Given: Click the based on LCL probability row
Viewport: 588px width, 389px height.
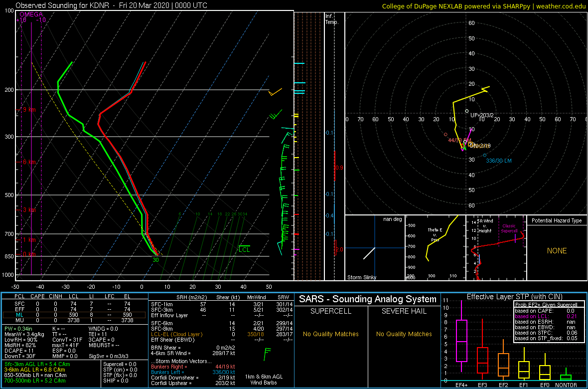Looking at the screenshot, I should click(547, 317).
